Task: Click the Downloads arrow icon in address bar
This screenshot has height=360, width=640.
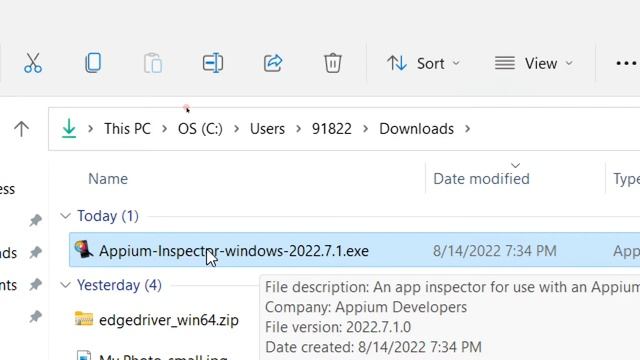Action: click(69, 128)
